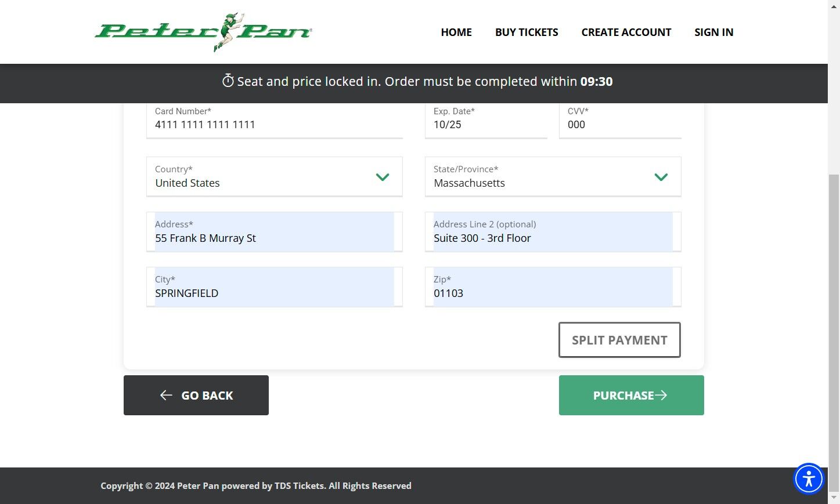Go to the Home page
This screenshot has width=840, height=504.
click(456, 32)
